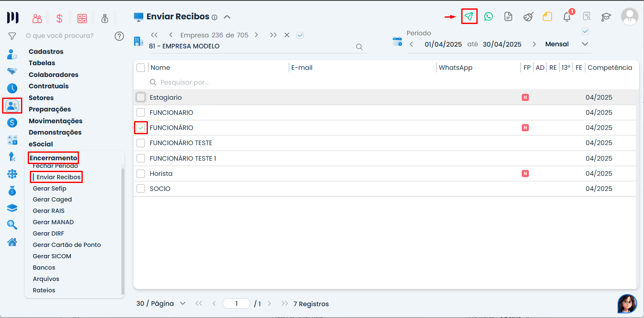
Task: Expand the eSocial menu
Action: point(41,144)
